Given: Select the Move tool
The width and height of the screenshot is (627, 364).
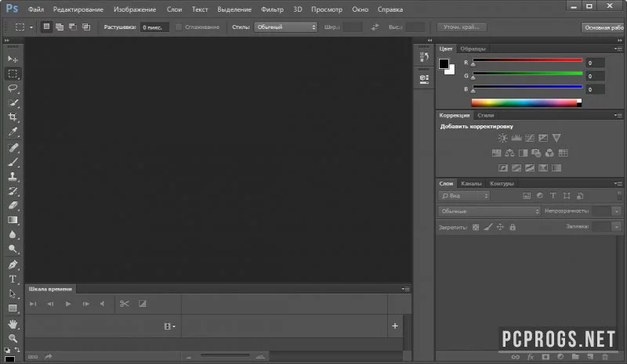Looking at the screenshot, I should click(x=13, y=59).
